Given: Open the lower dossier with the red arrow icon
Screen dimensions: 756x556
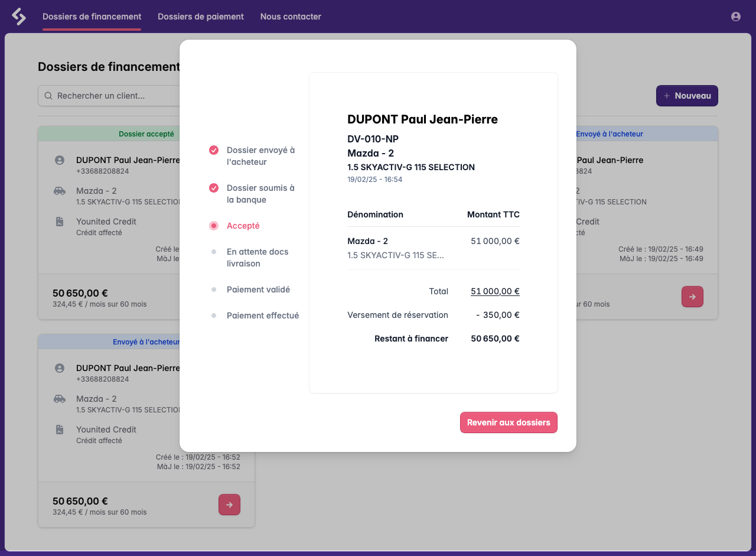Looking at the screenshot, I should click(x=229, y=505).
